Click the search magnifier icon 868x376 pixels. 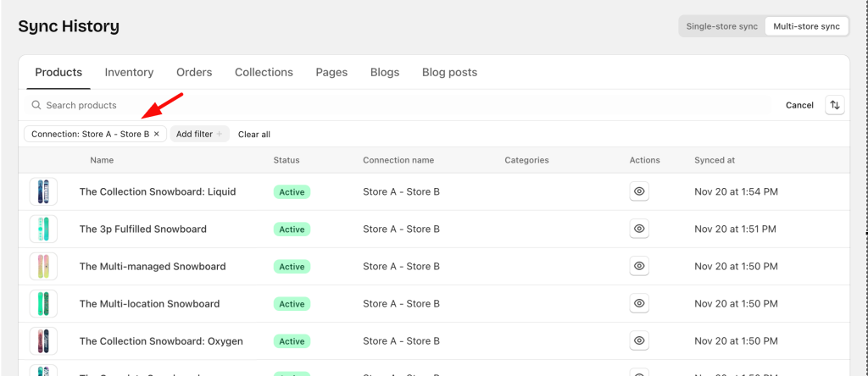click(36, 105)
